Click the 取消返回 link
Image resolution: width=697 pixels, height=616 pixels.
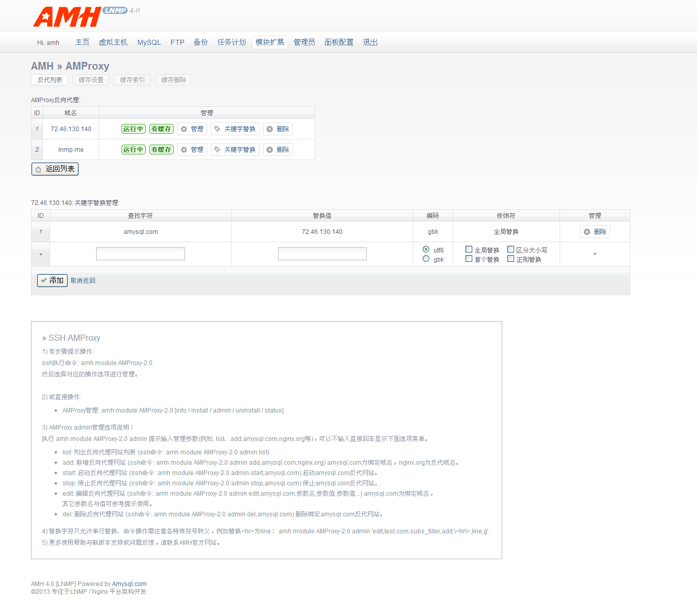click(83, 281)
